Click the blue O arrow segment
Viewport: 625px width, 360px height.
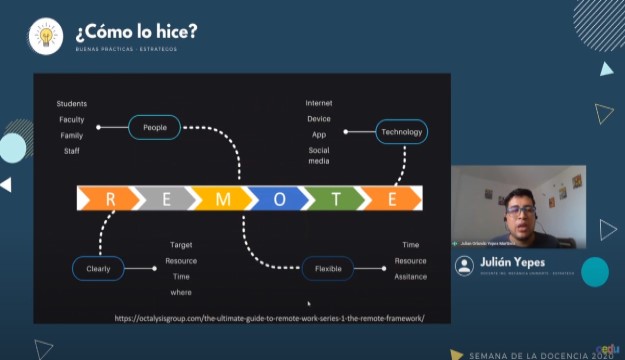click(279, 199)
